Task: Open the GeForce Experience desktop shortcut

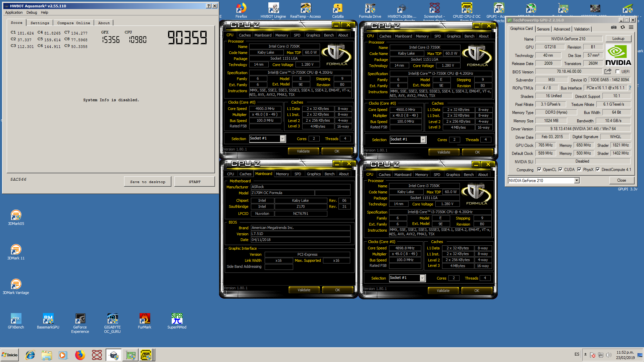Action: 80,323
